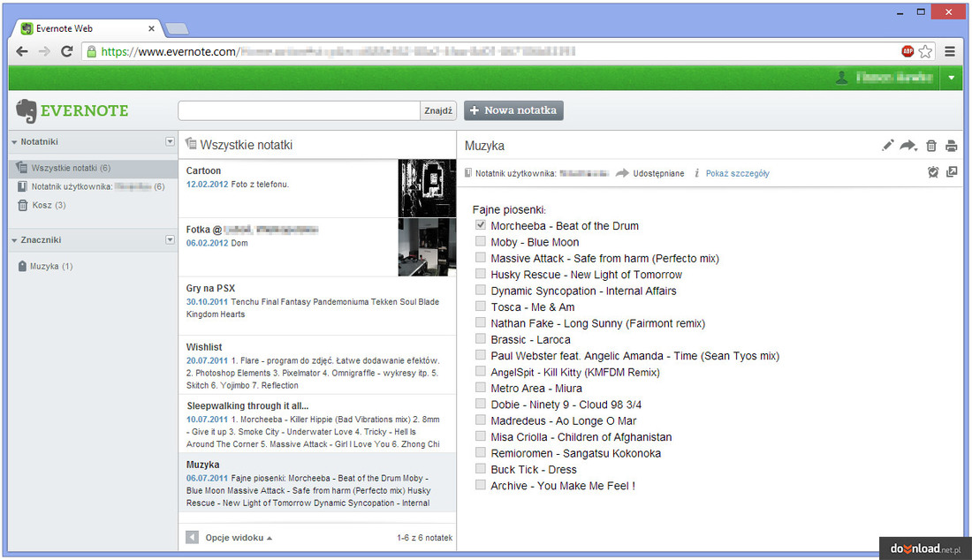
Task: Reload the Evernote page
Action: pos(67,51)
